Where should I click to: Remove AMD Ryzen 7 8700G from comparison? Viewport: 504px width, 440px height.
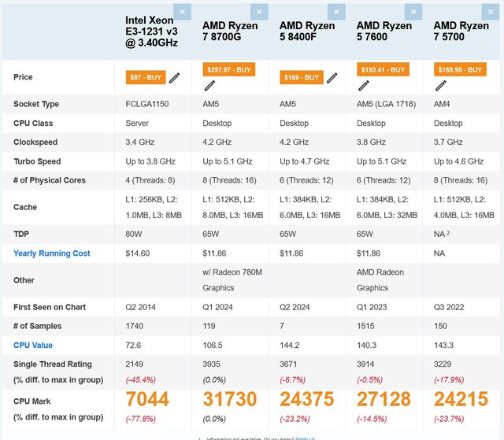(259, 12)
